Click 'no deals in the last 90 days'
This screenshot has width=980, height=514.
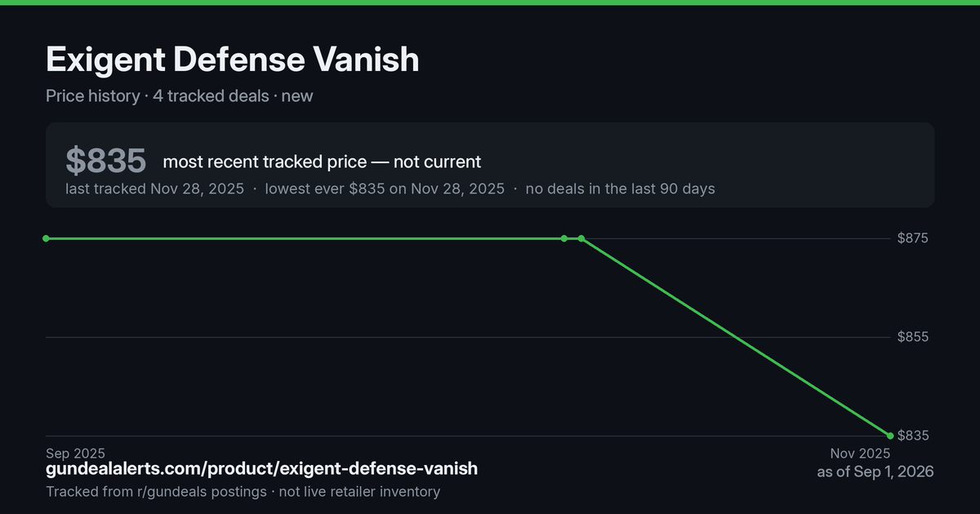620,188
